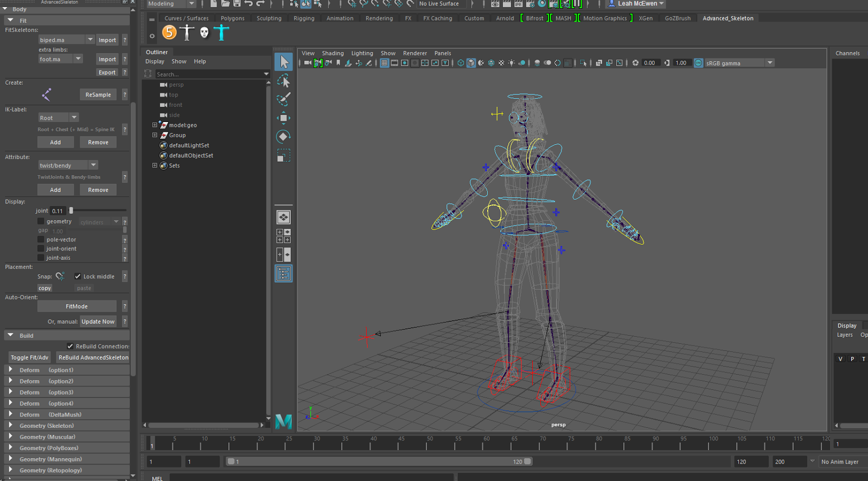Expand the model:geo node in Outliner
The height and width of the screenshot is (481, 868).
155,125
